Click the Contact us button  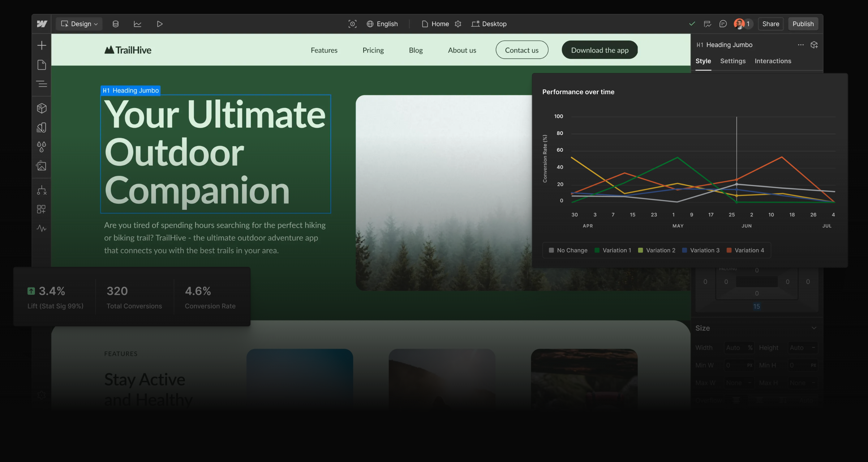(522, 50)
